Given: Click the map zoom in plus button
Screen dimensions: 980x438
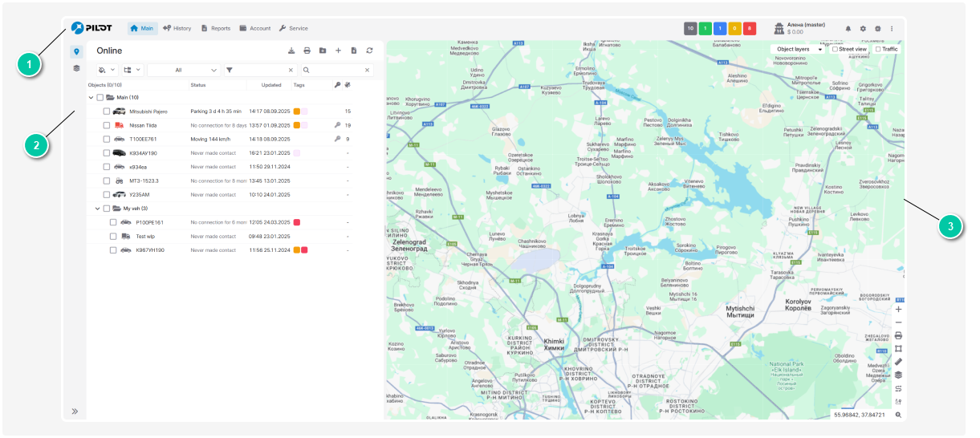Looking at the screenshot, I should tap(898, 309).
